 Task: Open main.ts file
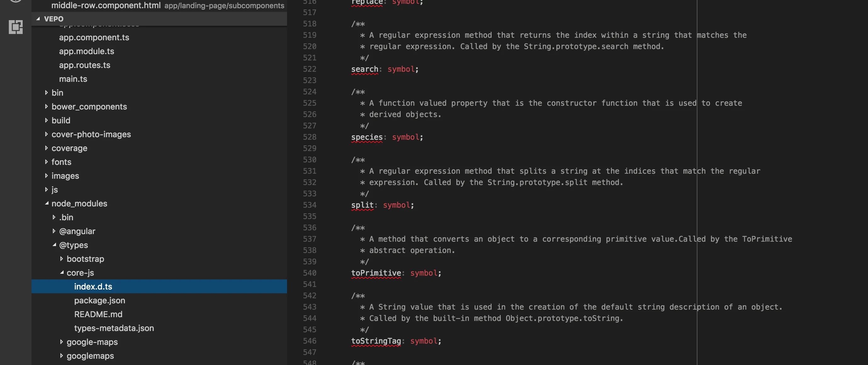pyautogui.click(x=73, y=79)
